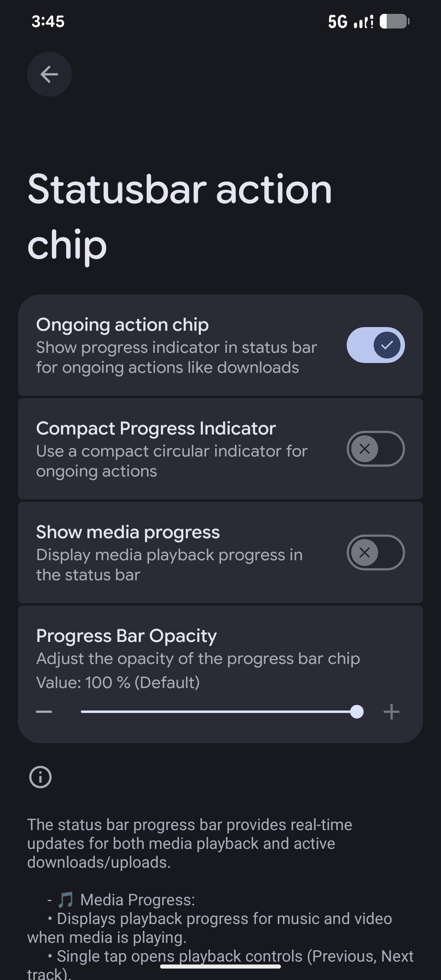Tap the opacity slider track middle
Viewport: 441px width, 980px height.
[219, 712]
